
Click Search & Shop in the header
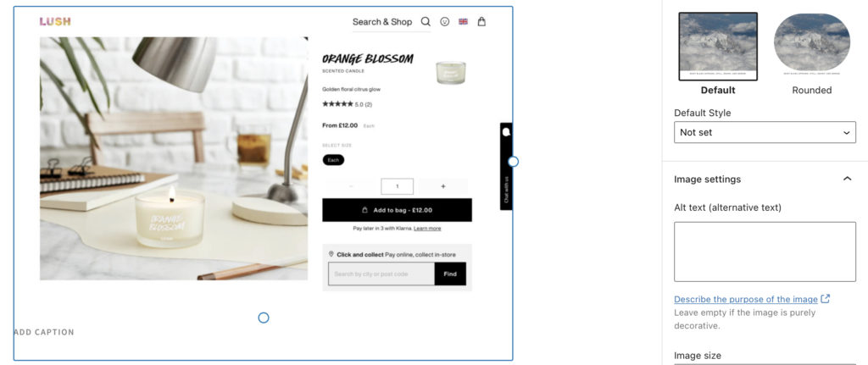[x=382, y=21]
